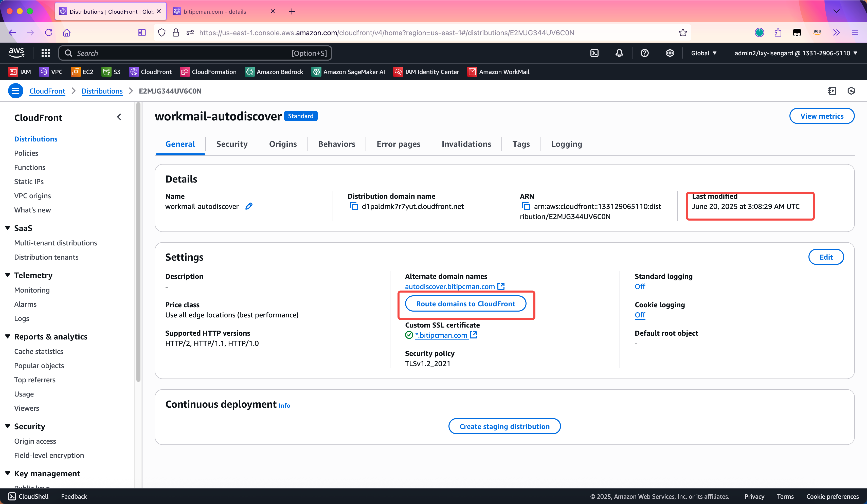Collapse the Telemetry sidebar section
Image resolution: width=867 pixels, height=504 pixels.
(8, 275)
